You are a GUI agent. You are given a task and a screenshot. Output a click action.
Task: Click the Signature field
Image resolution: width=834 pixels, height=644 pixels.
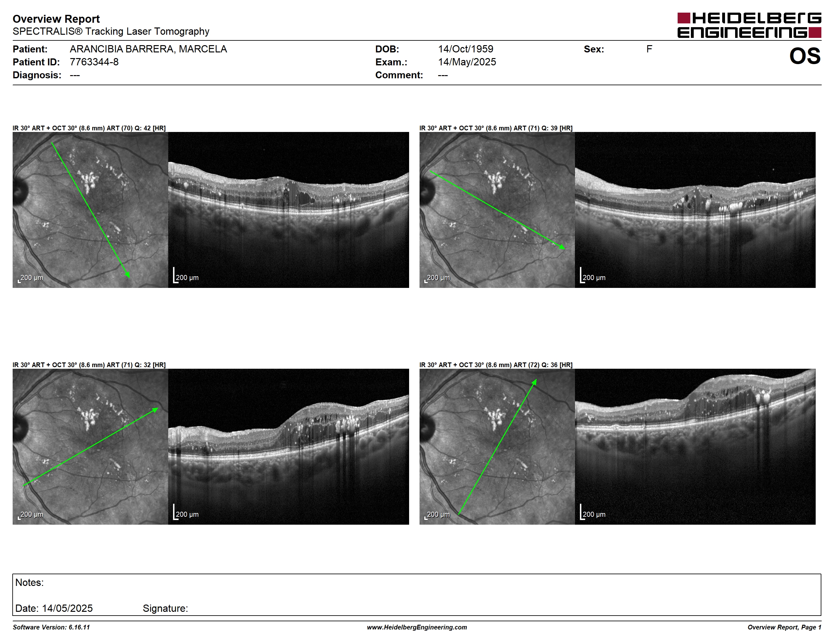click(x=165, y=608)
